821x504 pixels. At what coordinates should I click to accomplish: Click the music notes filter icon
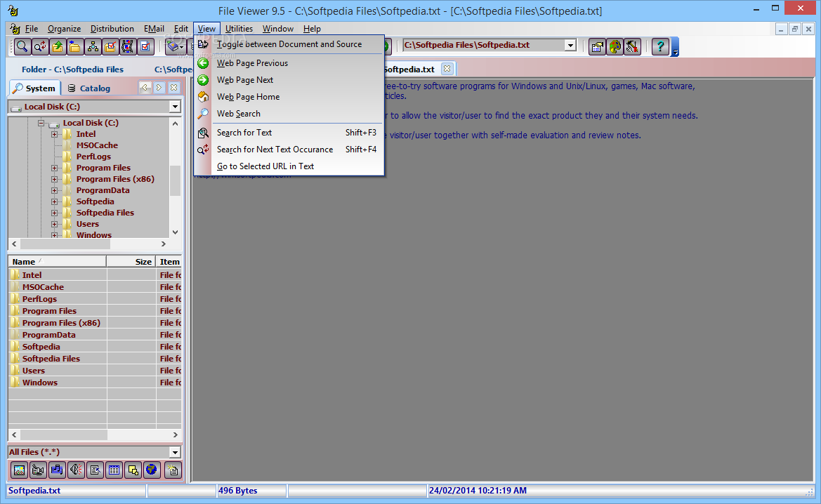click(x=57, y=470)
